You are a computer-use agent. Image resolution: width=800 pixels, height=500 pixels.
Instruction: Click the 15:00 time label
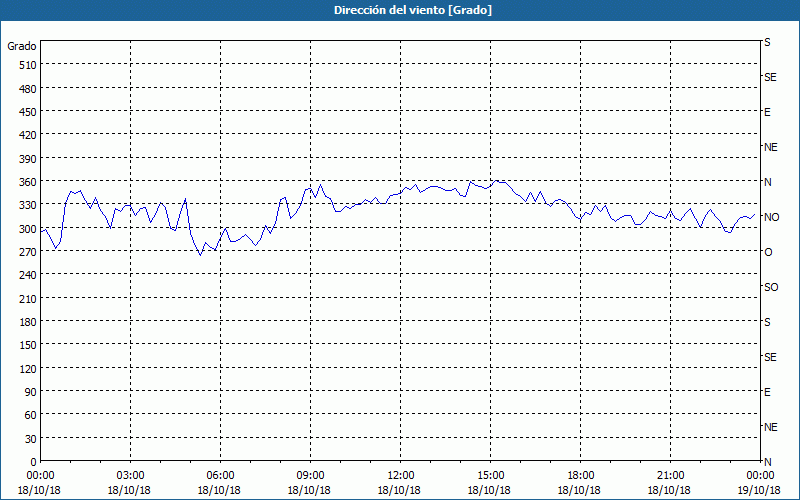[x=490, y=476]
